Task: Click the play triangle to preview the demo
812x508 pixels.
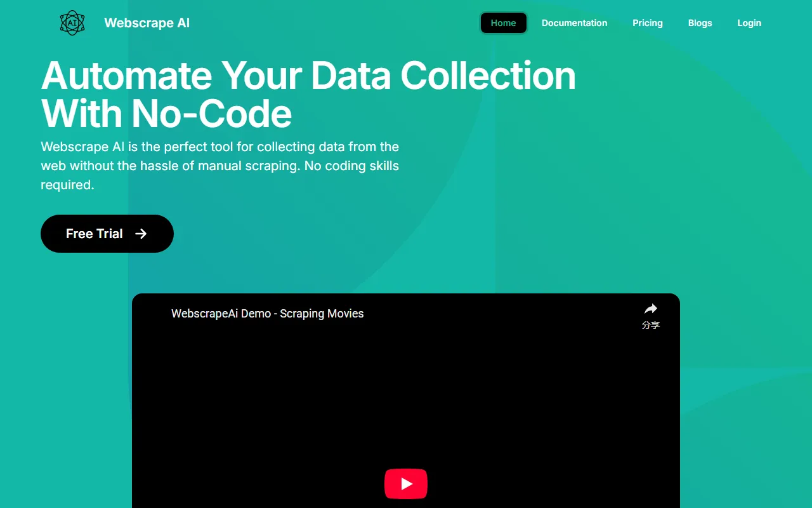Action: point(405,483)
